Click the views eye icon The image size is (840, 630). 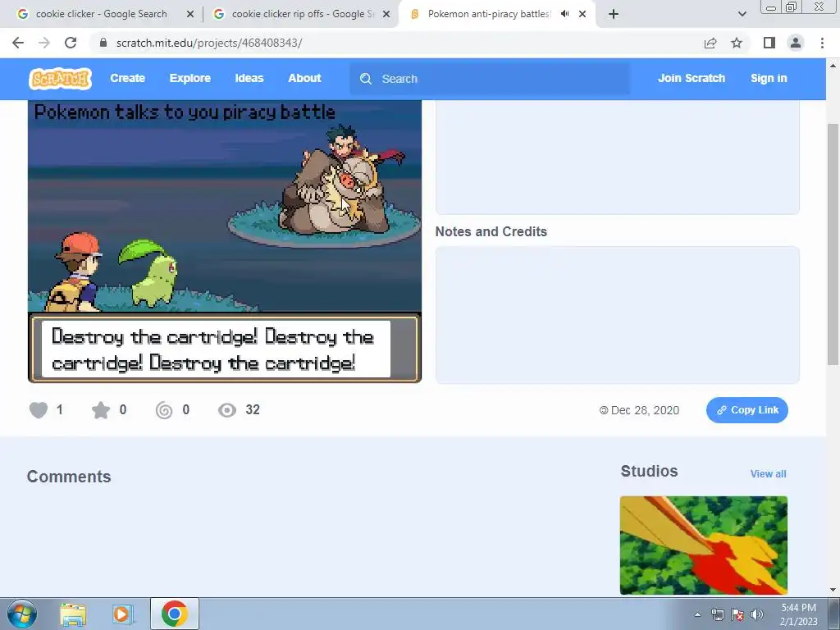click(x=227, y=410)
